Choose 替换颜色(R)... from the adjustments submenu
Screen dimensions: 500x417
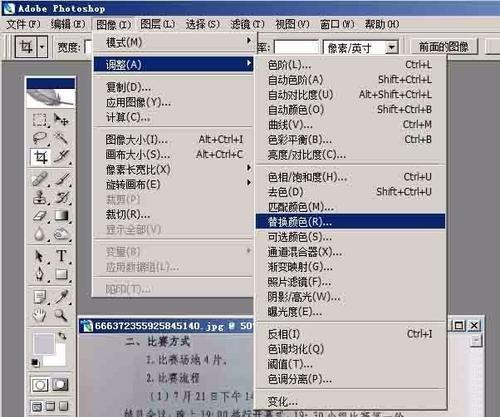click(x=350, y=222)
